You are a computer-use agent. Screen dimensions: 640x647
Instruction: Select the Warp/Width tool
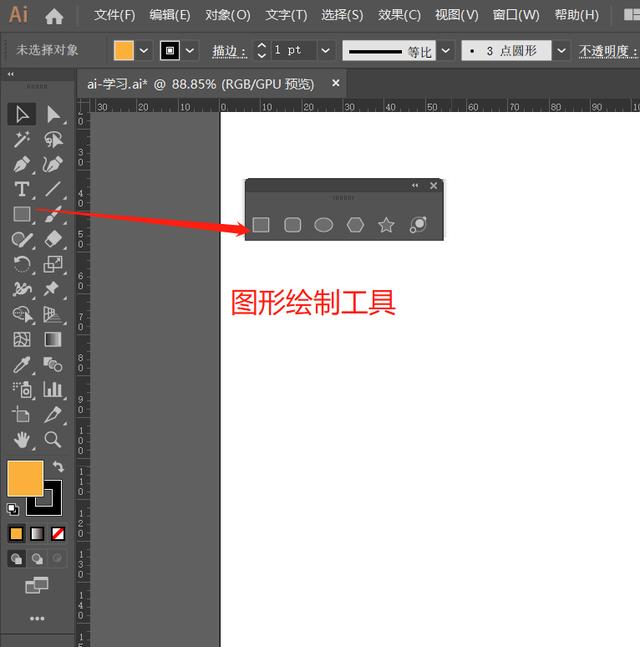click(21, 289)
